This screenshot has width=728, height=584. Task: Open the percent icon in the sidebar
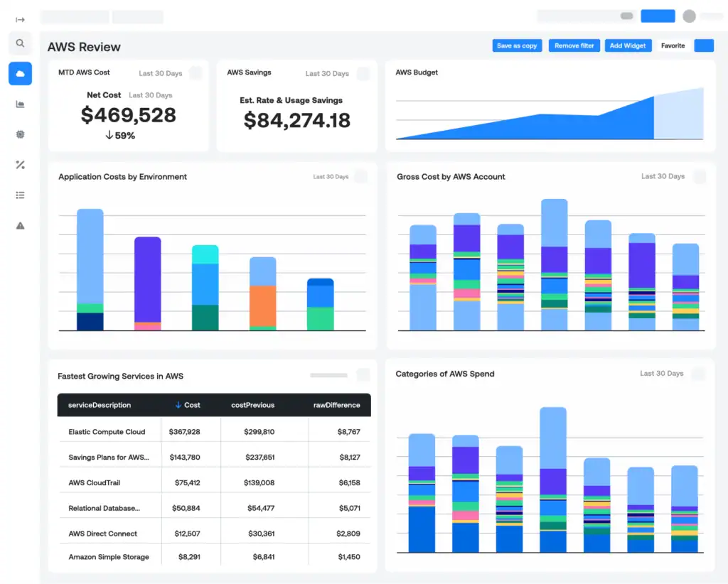[20, 165]
